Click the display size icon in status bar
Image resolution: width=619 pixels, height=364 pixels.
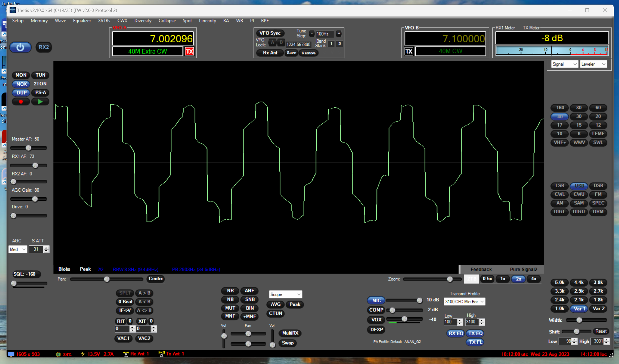(x=11, y=354)
